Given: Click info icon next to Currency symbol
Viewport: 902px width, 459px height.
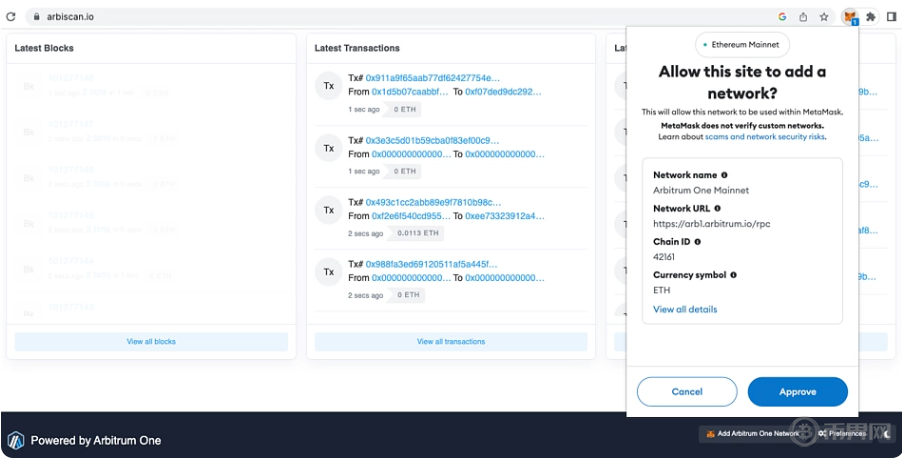Looking at the screenshot, I should tap(732, 275).
